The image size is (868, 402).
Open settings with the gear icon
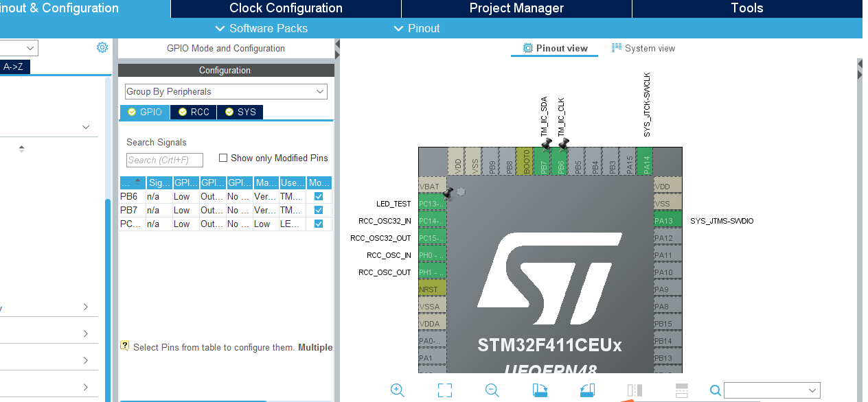(x=102, y=47)
